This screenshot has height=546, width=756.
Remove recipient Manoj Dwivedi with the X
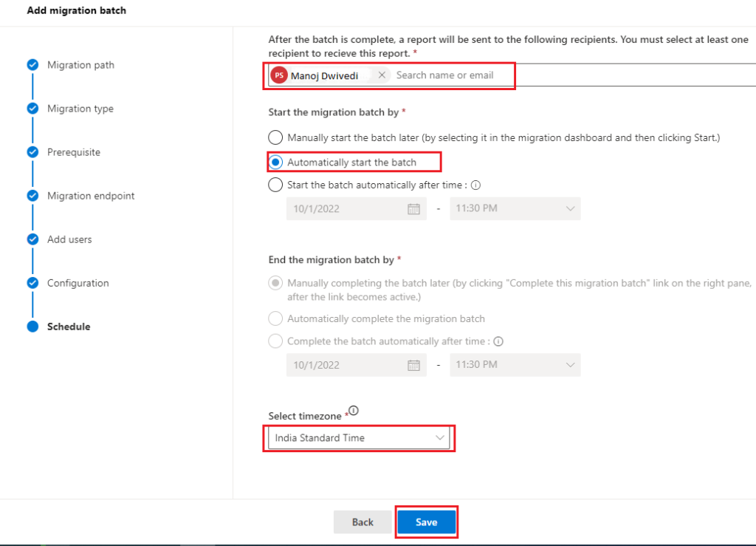(382, 75)
